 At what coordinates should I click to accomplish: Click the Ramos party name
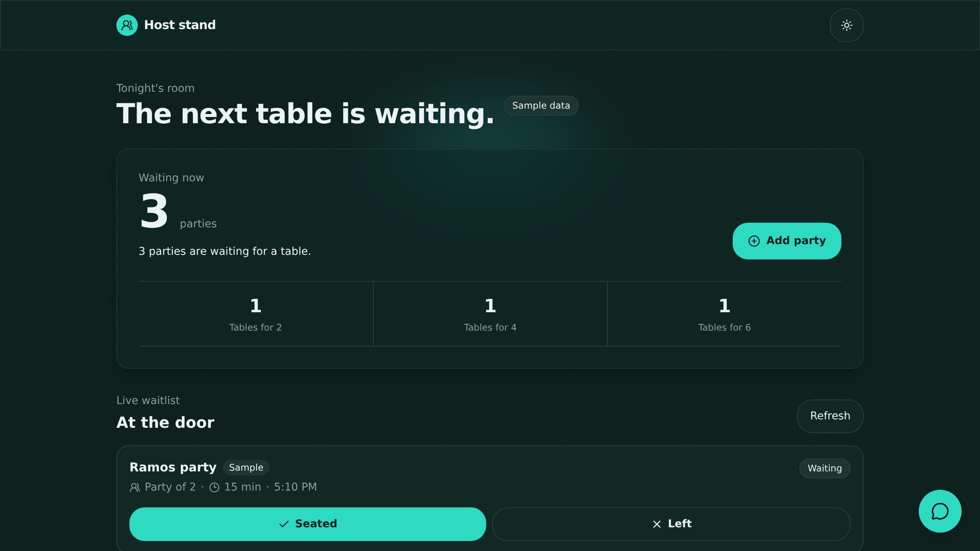point(173,467)
